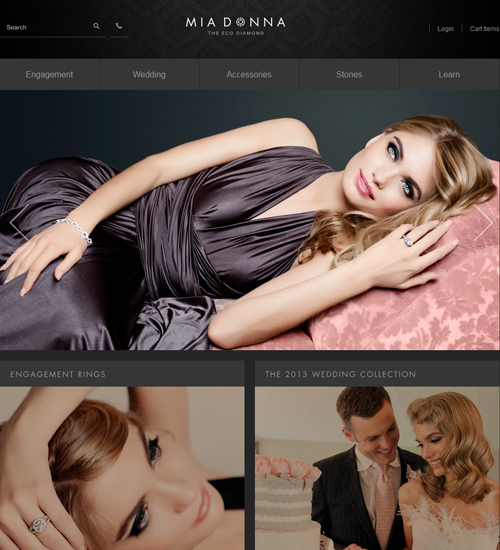Click the Mia Donna logo

(235, 26)
